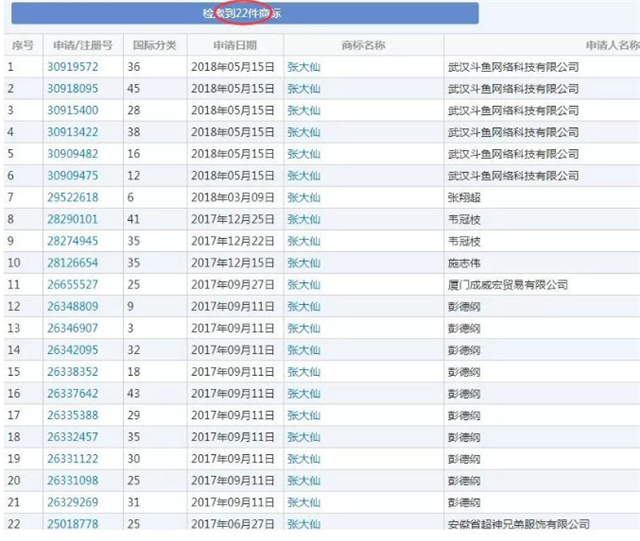Select applicant 彭德纲 in row 12
Image resolution: width=640 pixels, height=541 pixels.
pyautogui.click(x=464, y=306)
